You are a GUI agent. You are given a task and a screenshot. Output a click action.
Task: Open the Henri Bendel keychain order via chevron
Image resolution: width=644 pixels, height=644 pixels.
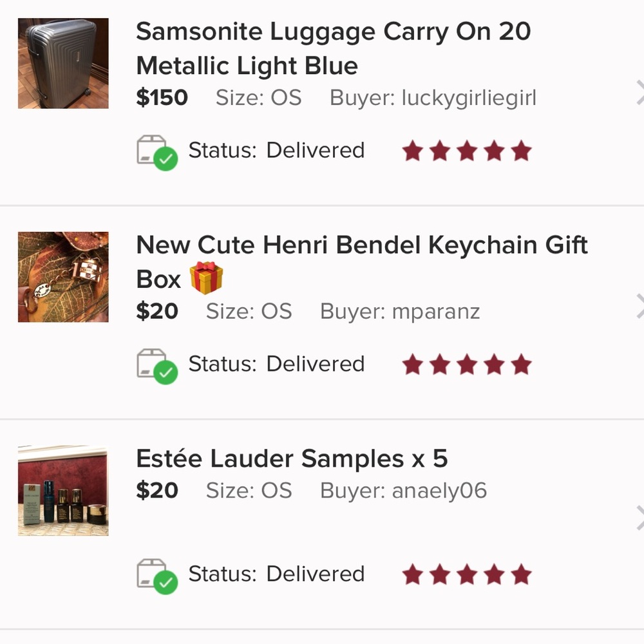coord(640,307)
